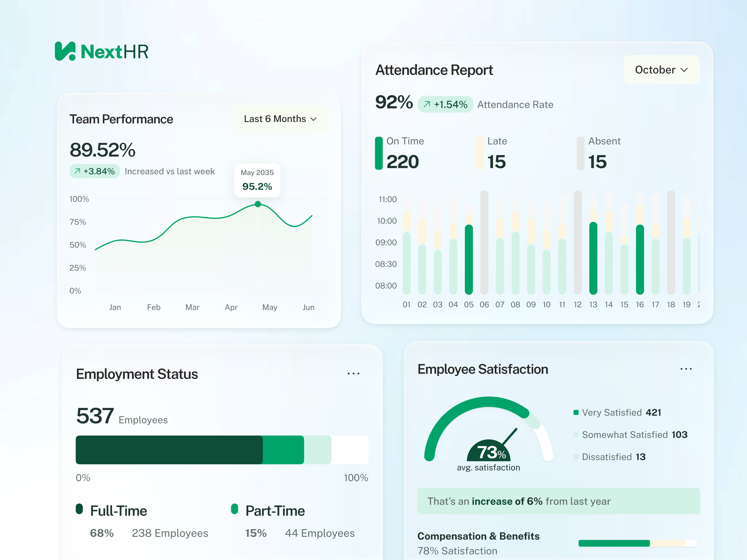The width and height of the screenshot is (747, 560).
Task: Open the October month dropdown
Action: tap(661, 70)
